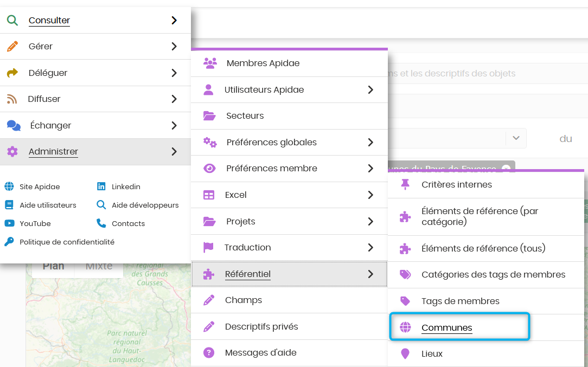Expand the Utilisateurs Apidae submenu arrow
588x367 pixels.
(370, 89)
